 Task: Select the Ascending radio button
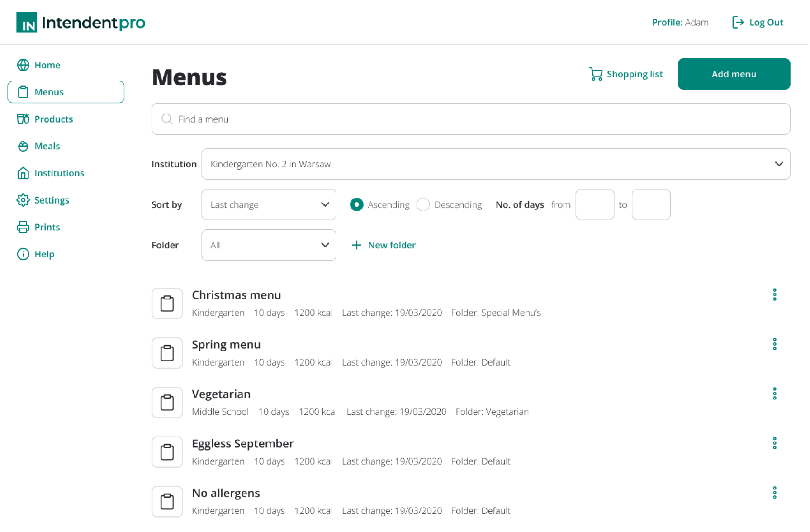point(356,204)
